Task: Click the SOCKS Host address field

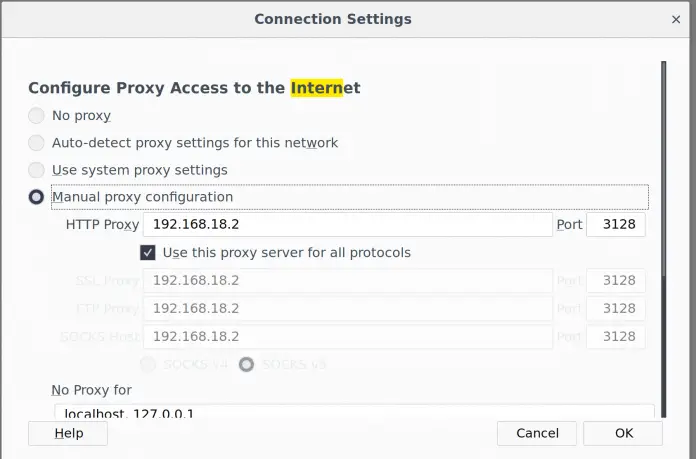Action: tap(348, 337)
